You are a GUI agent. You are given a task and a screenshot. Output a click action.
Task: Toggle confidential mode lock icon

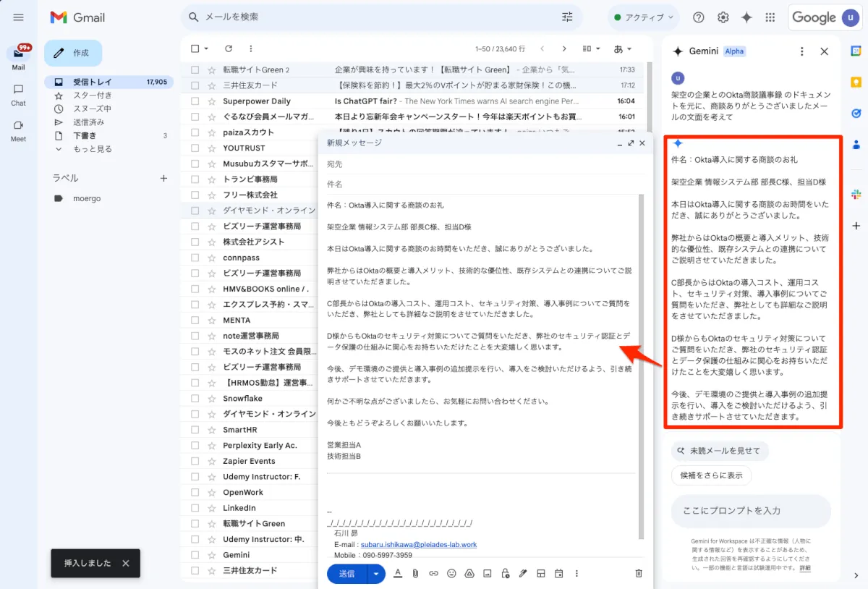[x=505, y=573]
